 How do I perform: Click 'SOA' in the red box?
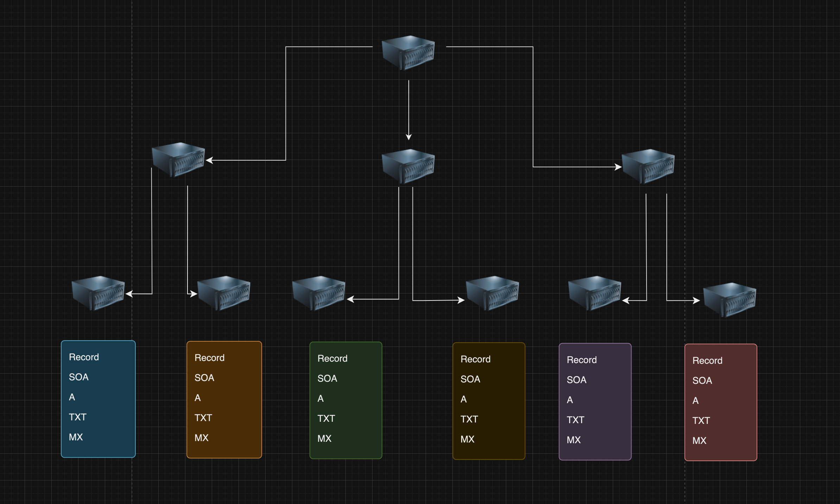pyautogui.click(x=702, y=381)
